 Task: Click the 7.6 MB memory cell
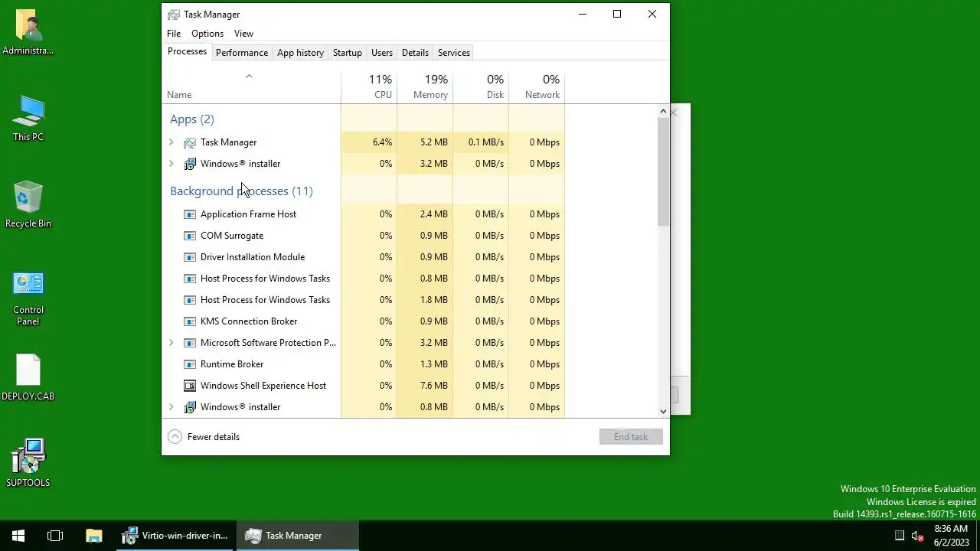click(425, 386)
